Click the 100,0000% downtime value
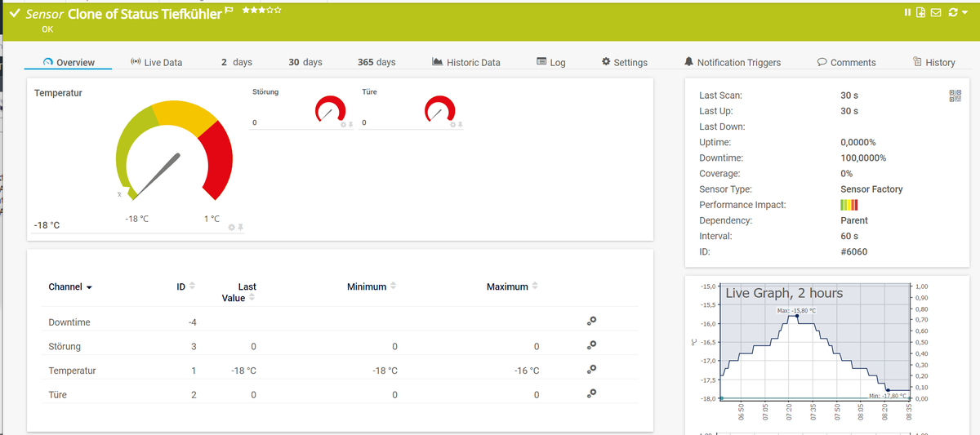Screen dimensions: 980x435 click(x=863, y=158)
